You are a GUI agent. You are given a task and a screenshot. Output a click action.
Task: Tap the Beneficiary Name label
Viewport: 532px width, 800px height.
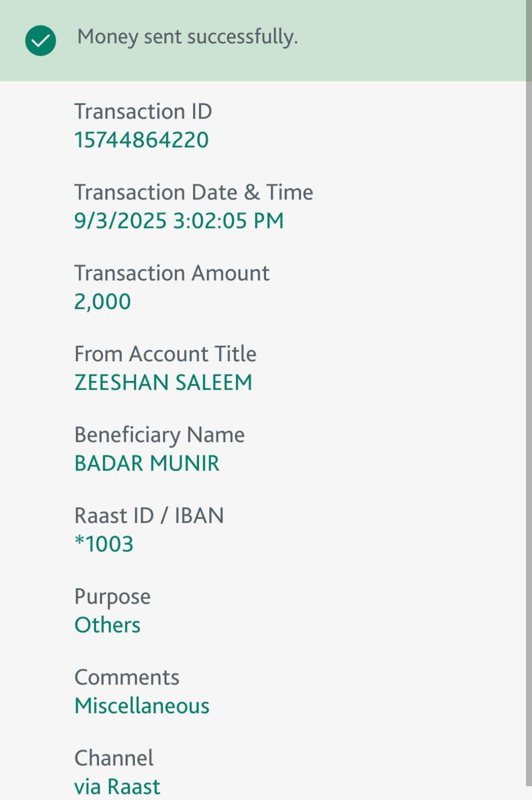(159, 435)
